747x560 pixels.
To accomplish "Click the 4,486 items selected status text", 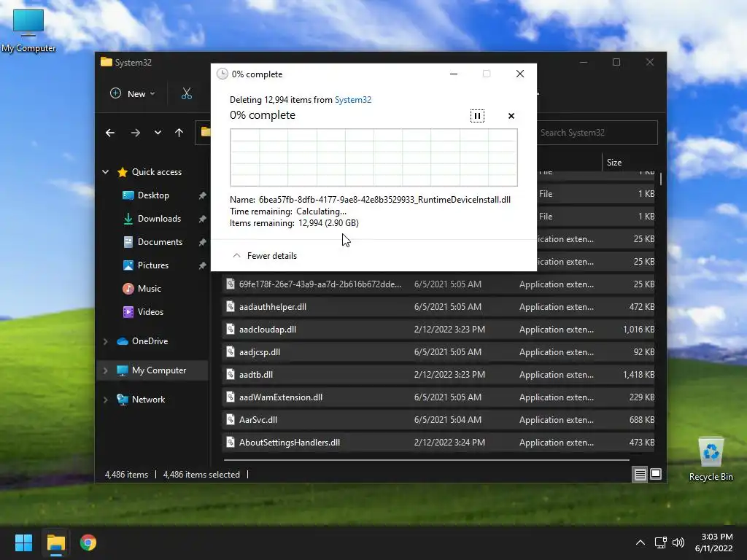I will [201, 475].
